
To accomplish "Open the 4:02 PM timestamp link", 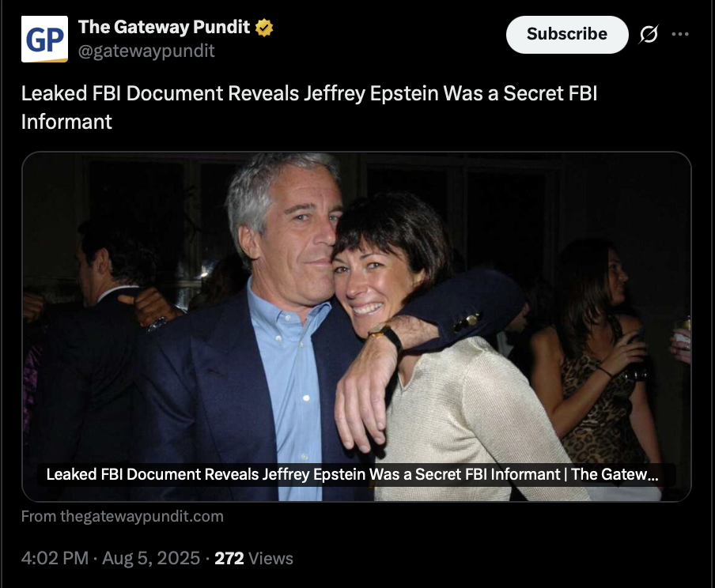I will pyautogui.click(x=55, y=559).
